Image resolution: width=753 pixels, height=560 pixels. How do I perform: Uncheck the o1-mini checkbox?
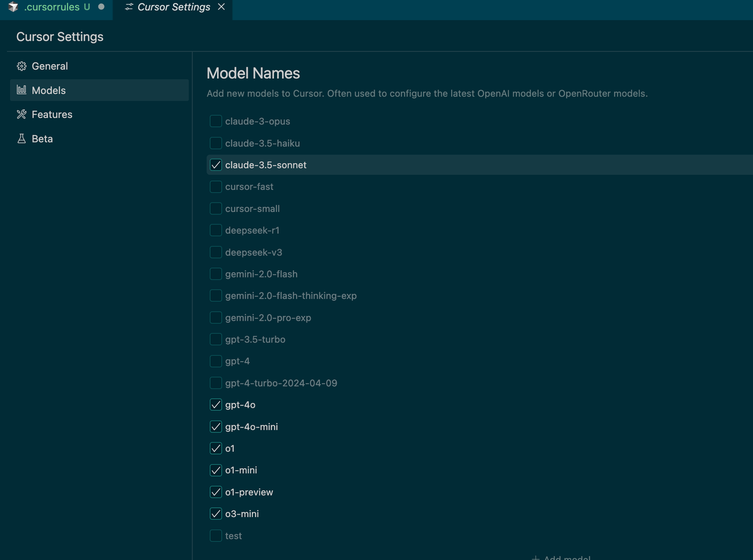tap(216, 470)
